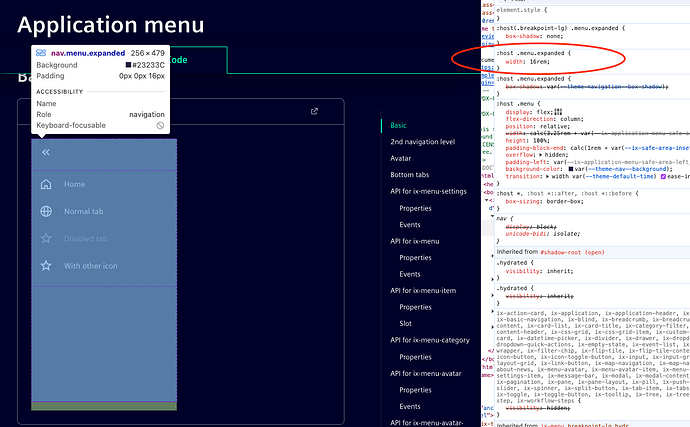Expand the transition width shorthand triangle
Viewport: 690px width, 427px height.
pos(547,177)
